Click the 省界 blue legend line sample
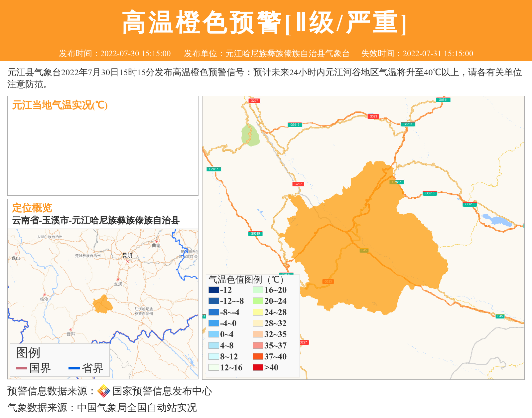532x418 pixels. [74, 368]
